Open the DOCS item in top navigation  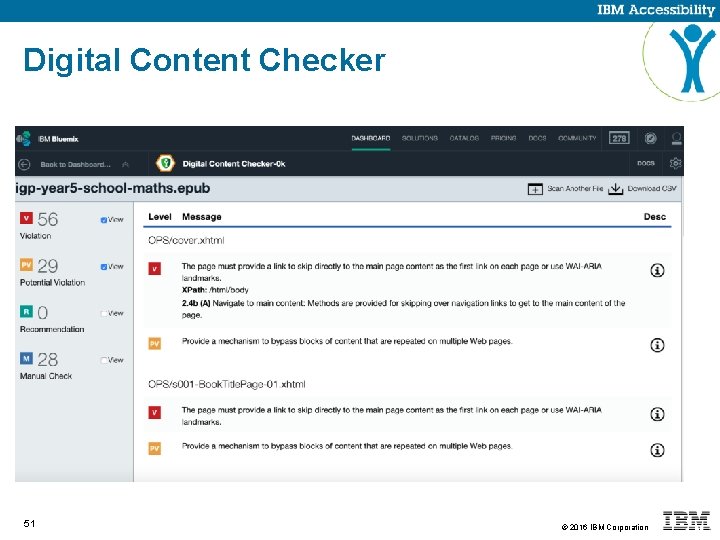[537, 138]
